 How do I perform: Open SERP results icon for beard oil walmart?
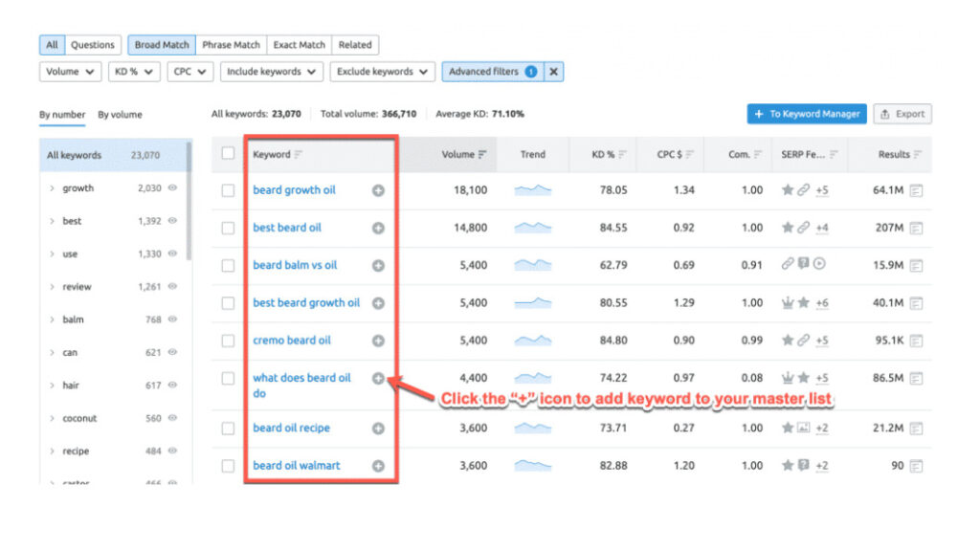tap(916, 466)
